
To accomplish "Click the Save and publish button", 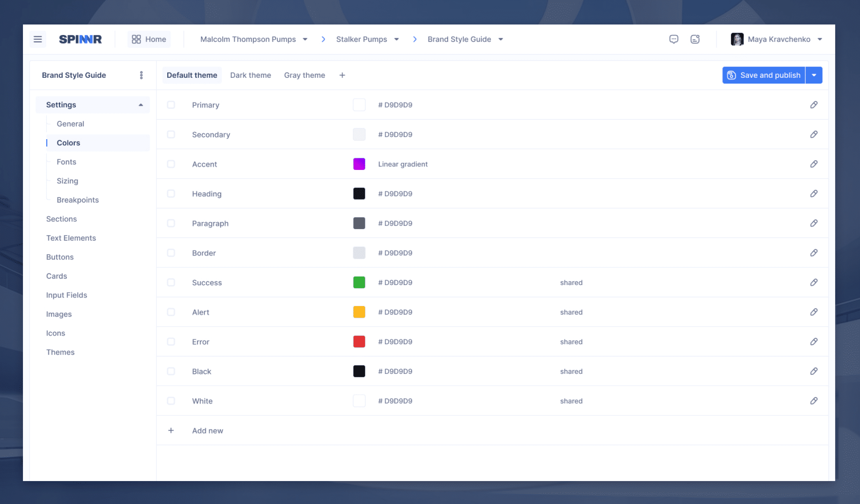I will [x=764, y=75].
